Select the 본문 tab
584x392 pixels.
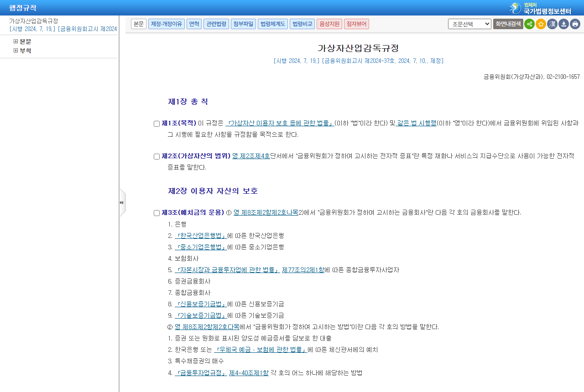[139, 24]
